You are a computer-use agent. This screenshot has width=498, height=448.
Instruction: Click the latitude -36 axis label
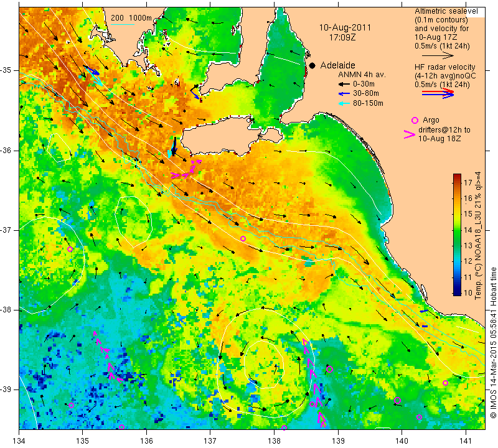tap(7, 151)
